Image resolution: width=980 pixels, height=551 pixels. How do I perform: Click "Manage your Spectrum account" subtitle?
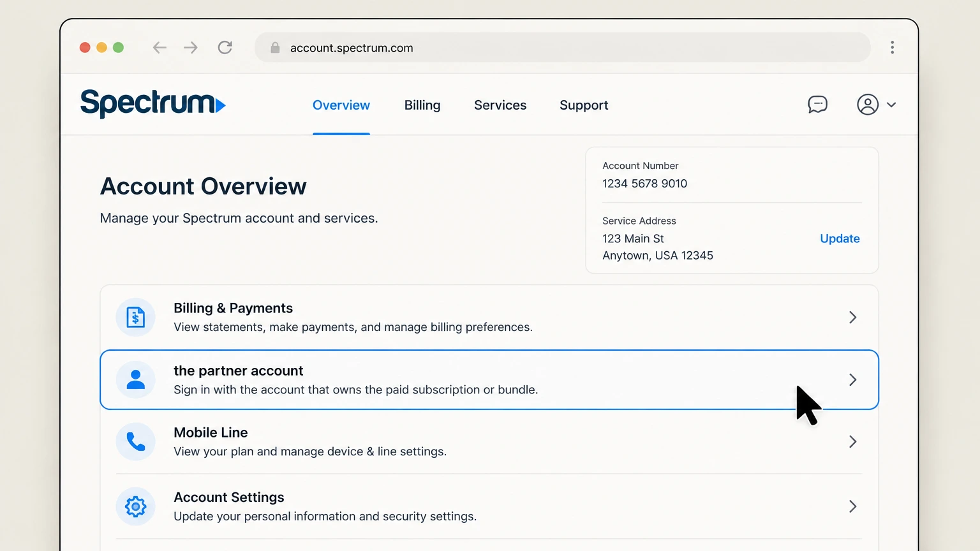click(x=239, y=218)
